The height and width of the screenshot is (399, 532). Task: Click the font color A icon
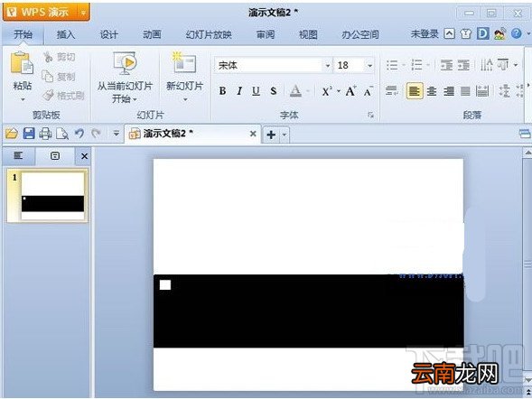tap(295, 91)
